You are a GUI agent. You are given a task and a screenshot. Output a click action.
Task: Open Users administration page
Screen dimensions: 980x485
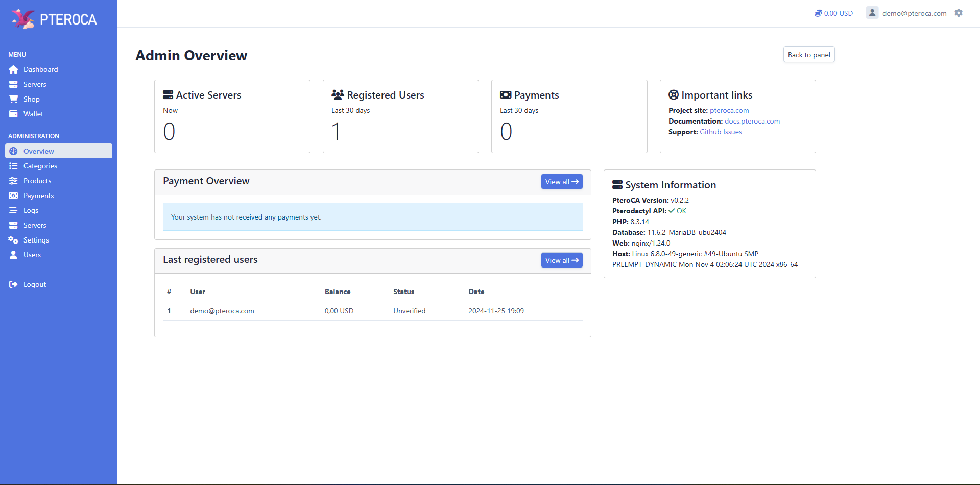[x=32, y=255]
